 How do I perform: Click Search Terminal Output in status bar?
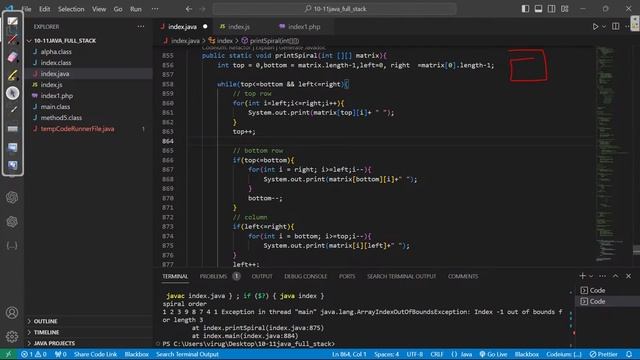coord(187,354)
